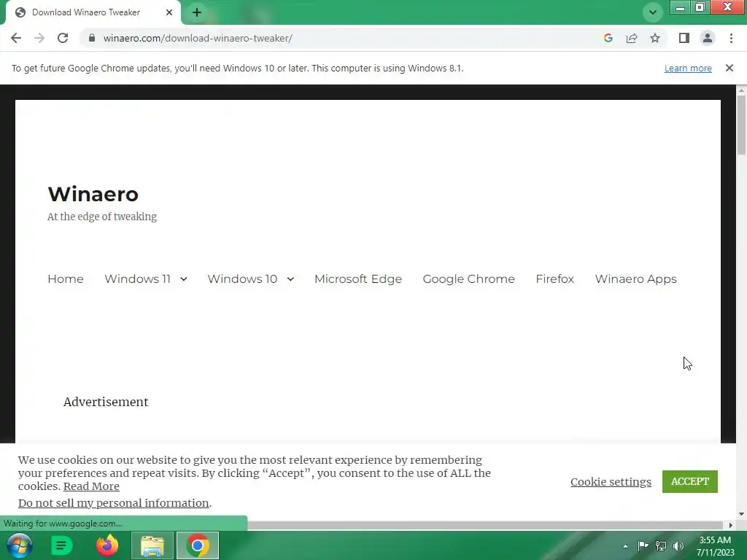747x560 pixels.
Task: Open a new tab with the plus button
Action: 197,12
